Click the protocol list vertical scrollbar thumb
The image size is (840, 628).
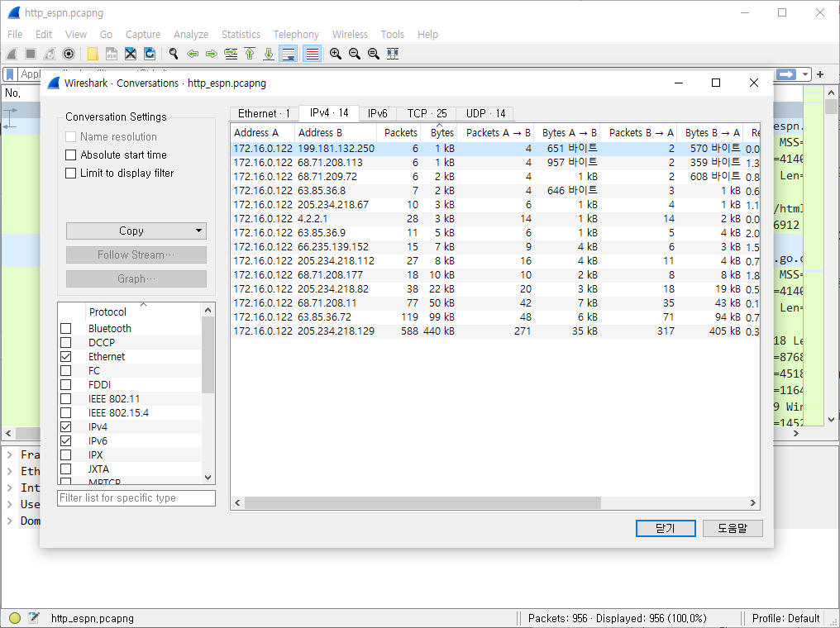208,355
